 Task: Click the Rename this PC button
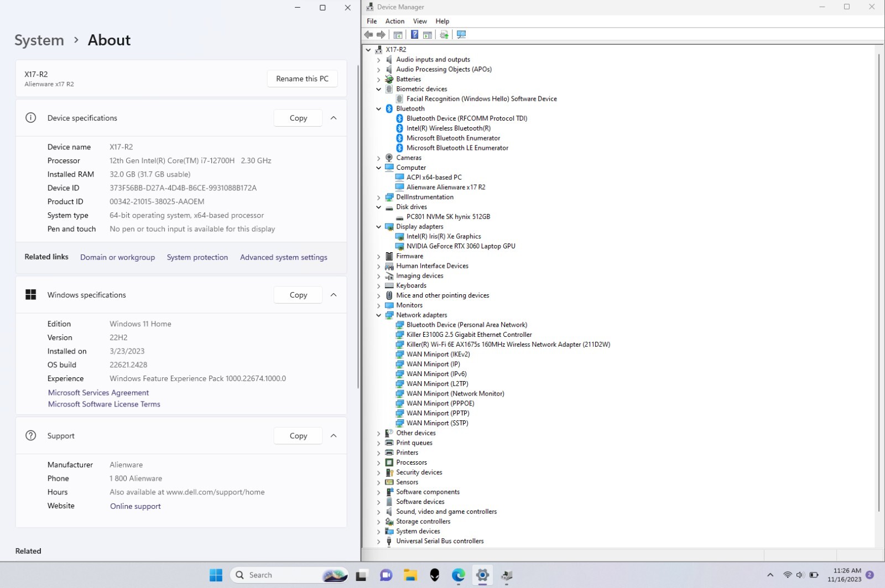(x=302, y=79)
